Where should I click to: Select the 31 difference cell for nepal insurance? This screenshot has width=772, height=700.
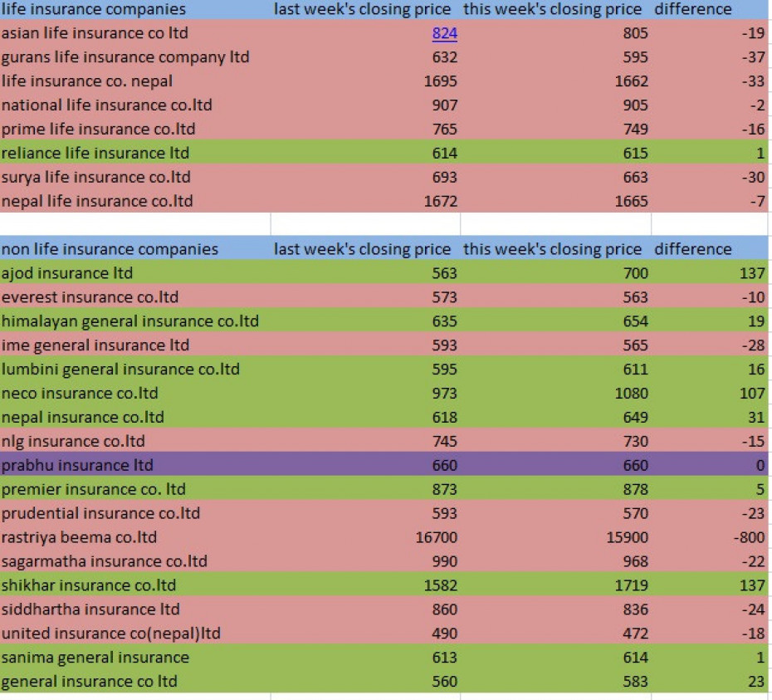[x=710, y=417]
